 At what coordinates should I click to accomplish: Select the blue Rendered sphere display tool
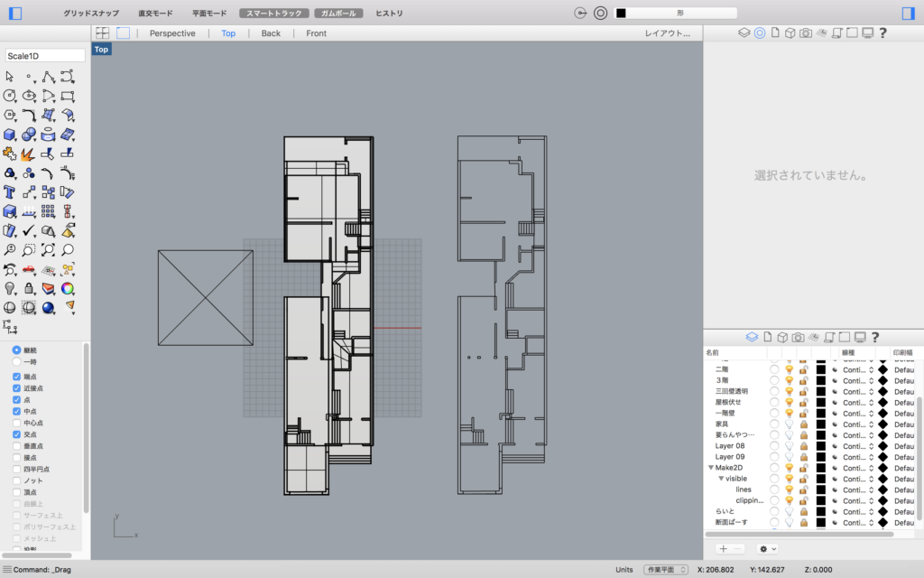coord(49,307)
